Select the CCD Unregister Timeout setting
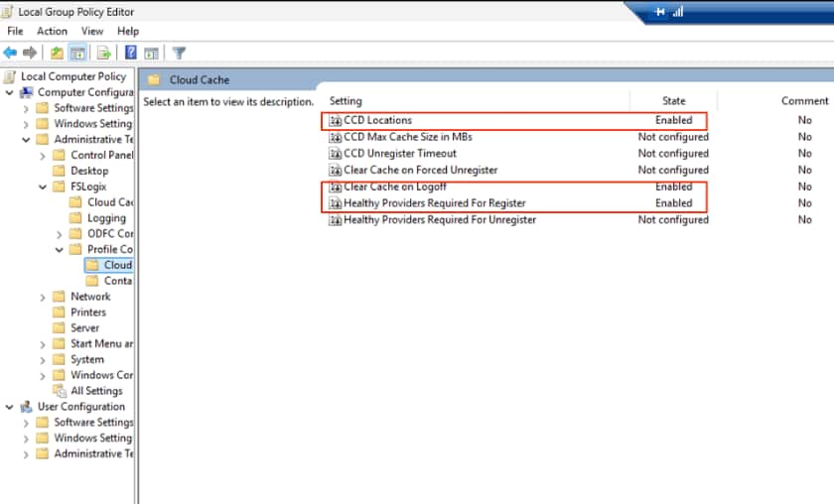 (x=400, y=154)
